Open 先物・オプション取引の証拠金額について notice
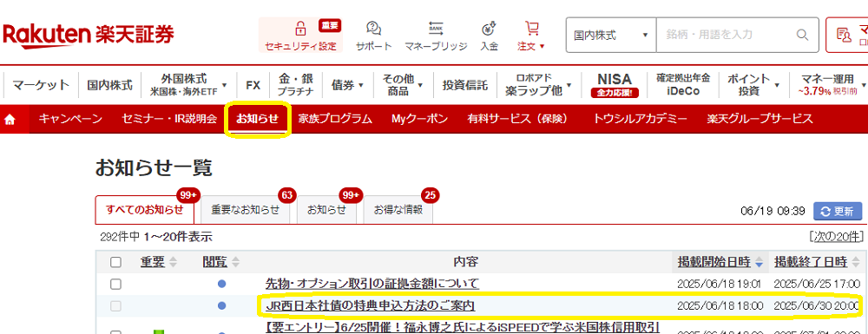Screen dimensions: 868x334 point(372,285)
